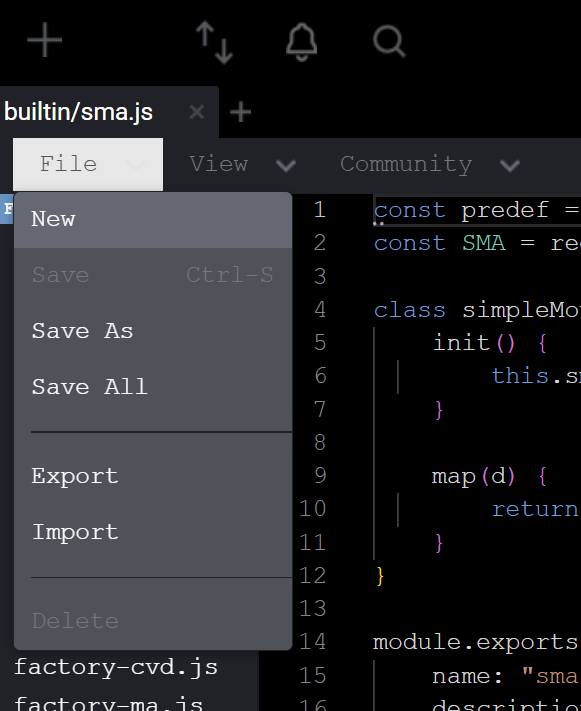Select Save All menu entry

(153, 387)
